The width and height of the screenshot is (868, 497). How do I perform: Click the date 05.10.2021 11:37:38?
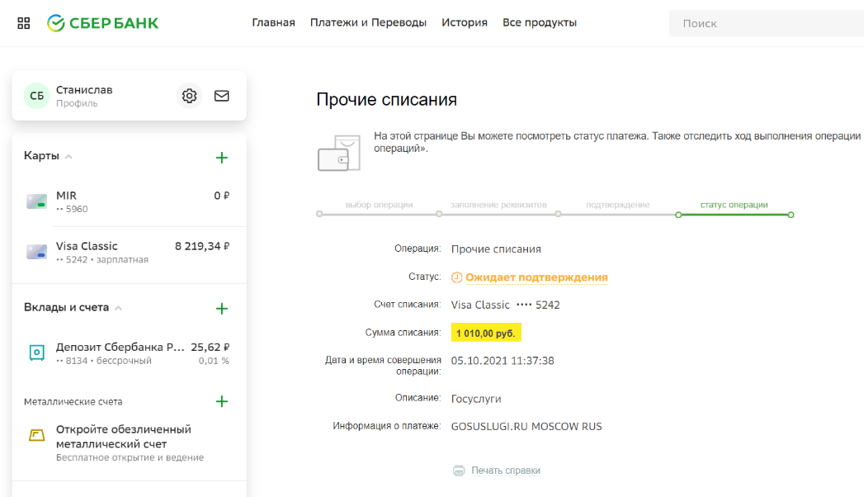pos(502,361)
